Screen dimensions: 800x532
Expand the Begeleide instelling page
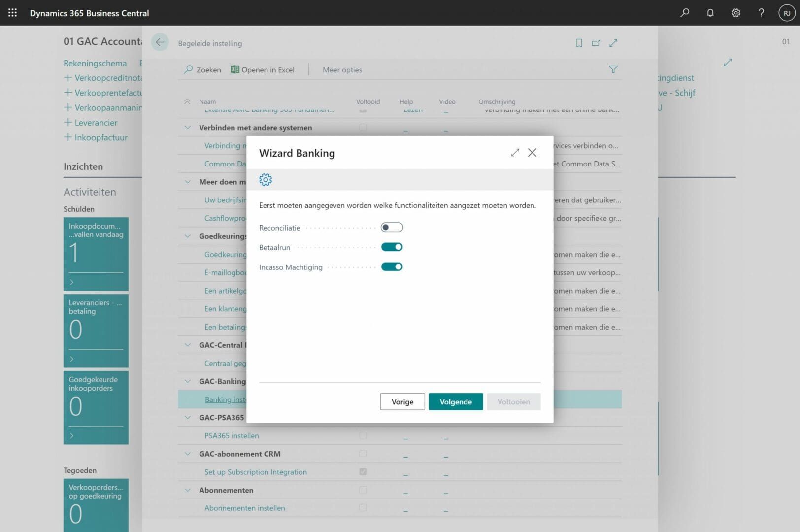pyautogui.click(x=613, y=43)
